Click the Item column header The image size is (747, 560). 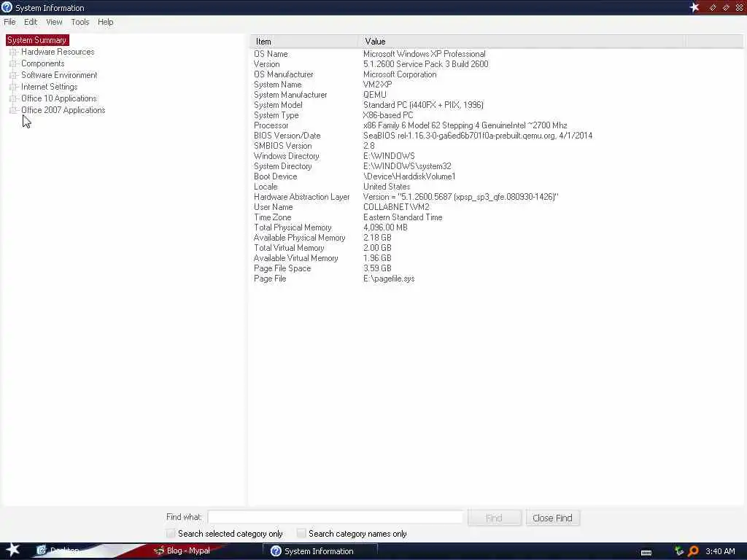point(304,42)
